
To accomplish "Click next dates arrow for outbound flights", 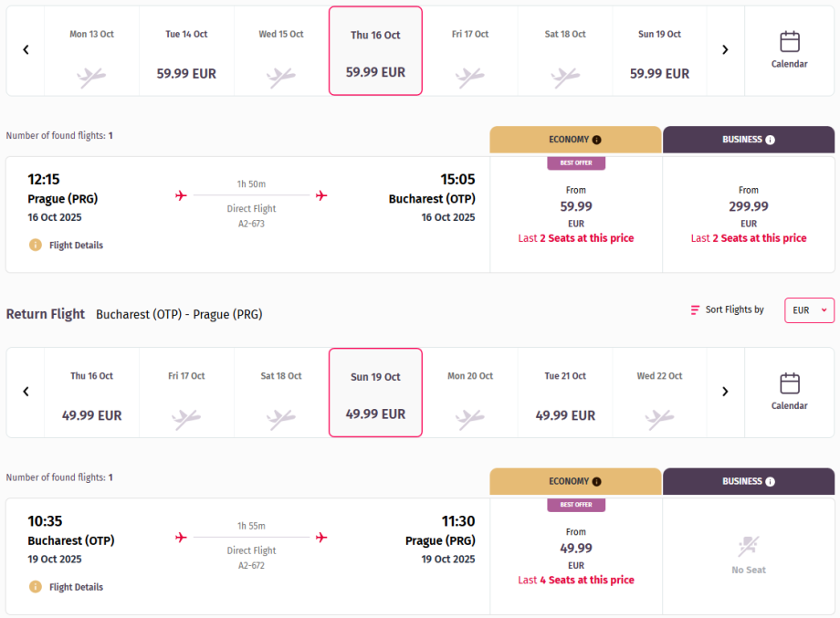I will [x=725, y=50].
